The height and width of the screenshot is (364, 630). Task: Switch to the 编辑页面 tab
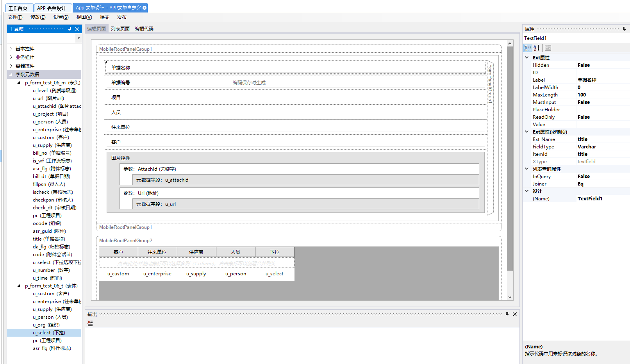(x=96, y=29)
